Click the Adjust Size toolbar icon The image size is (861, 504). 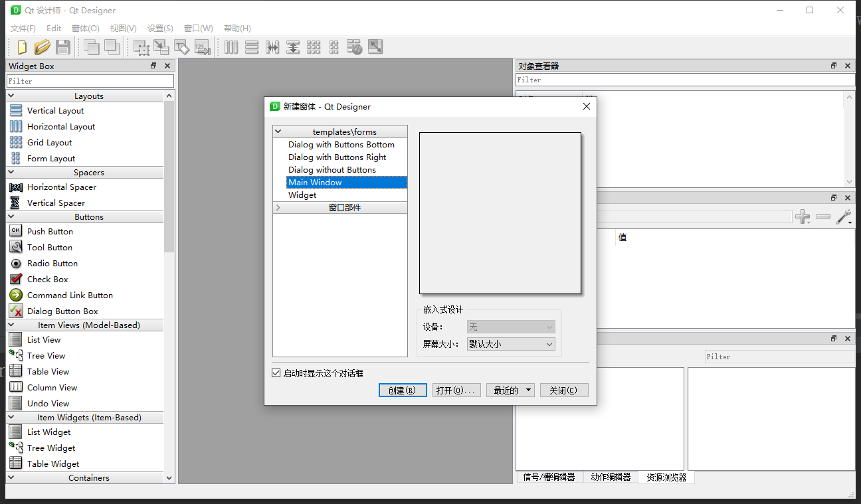(375, 46)
